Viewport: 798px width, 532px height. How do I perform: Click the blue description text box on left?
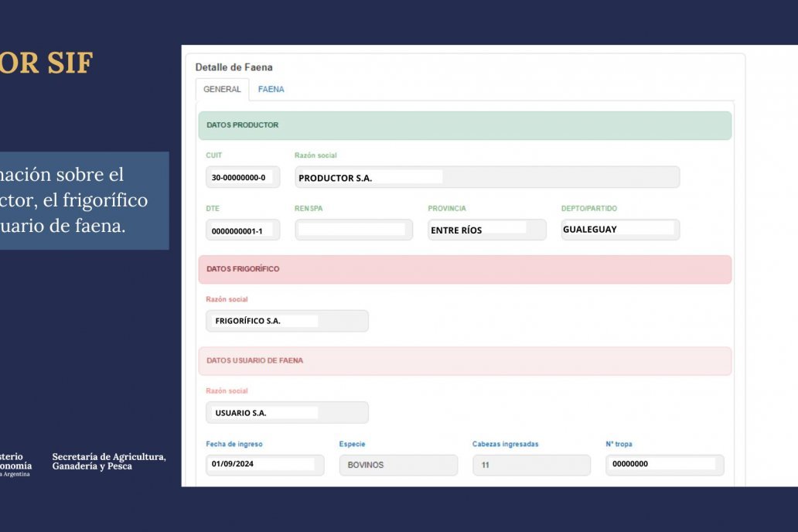[x=84, y=200]
